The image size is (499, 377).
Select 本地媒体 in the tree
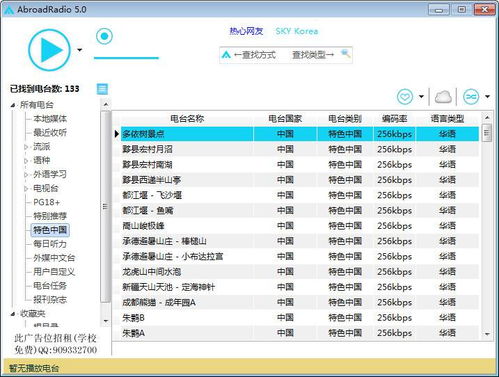coord(50,119)
